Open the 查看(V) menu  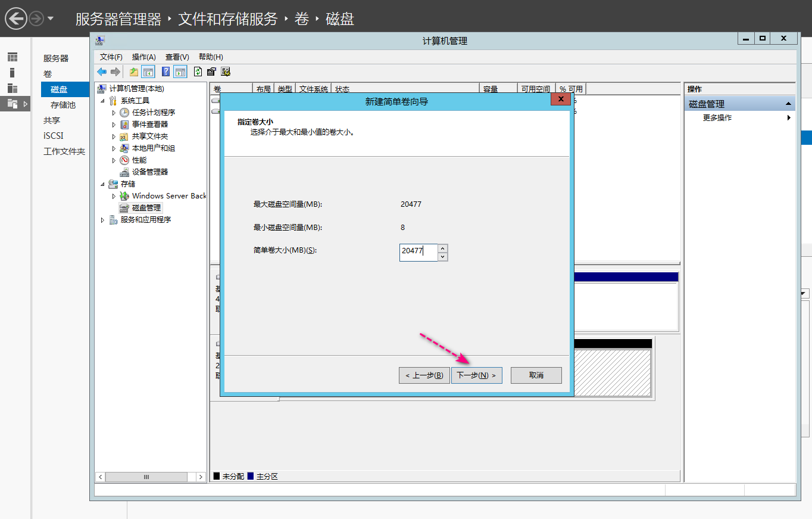pyautogui.click(x=177, y=57)
